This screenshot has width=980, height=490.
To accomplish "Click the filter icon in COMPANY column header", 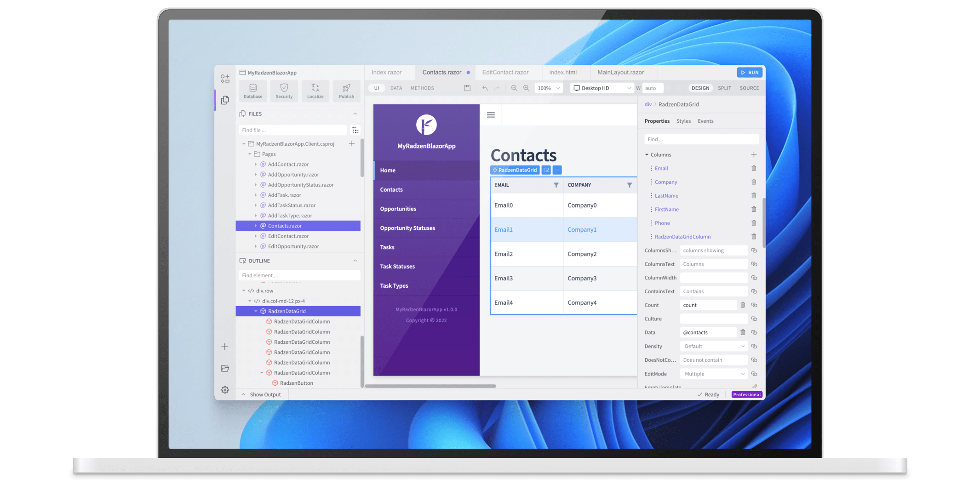I will (x=629, y=185).
